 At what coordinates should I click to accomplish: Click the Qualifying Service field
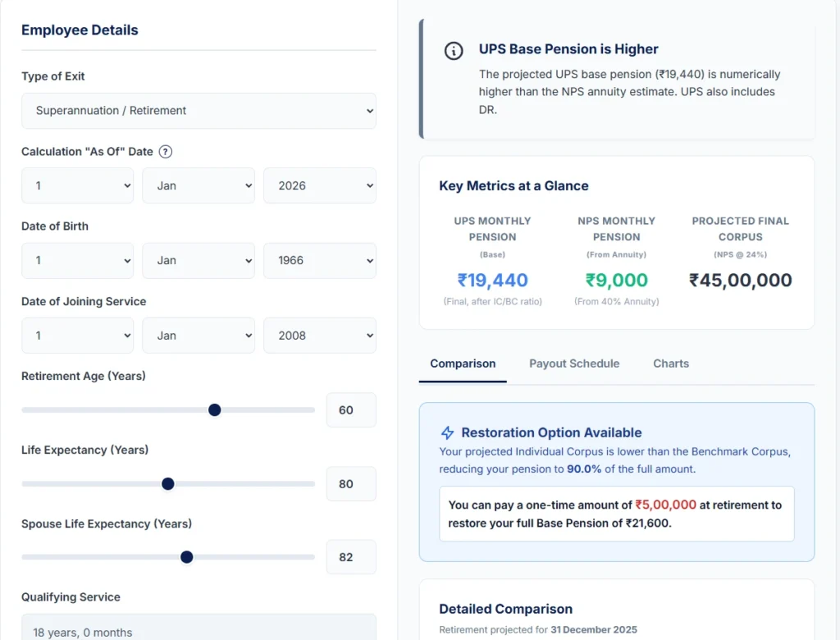click(199, 629)
